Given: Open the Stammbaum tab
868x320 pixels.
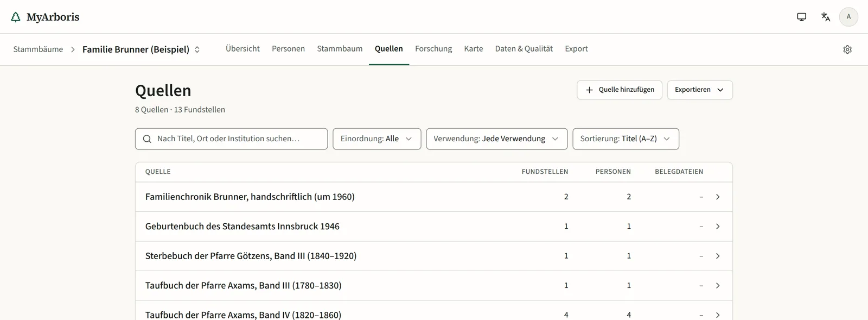Looking at the screenshot, I should click(x=340, y=49).
